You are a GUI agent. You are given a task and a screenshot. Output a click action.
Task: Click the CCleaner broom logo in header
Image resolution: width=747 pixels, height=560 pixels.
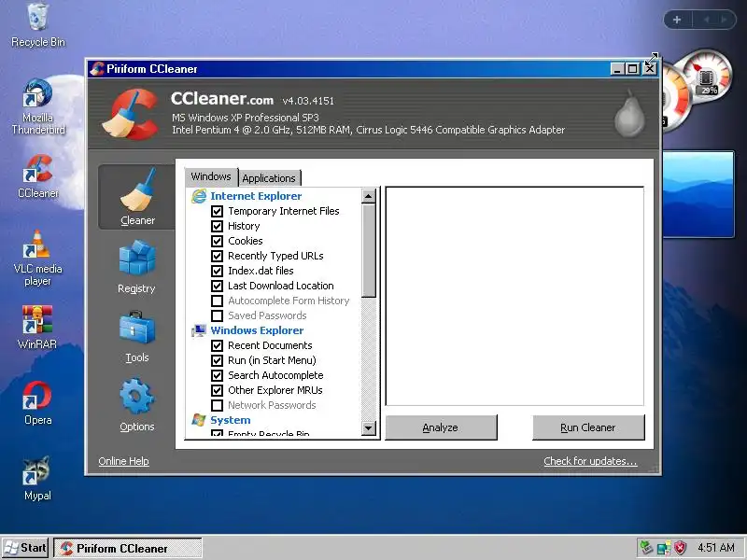tap(130, 114)
